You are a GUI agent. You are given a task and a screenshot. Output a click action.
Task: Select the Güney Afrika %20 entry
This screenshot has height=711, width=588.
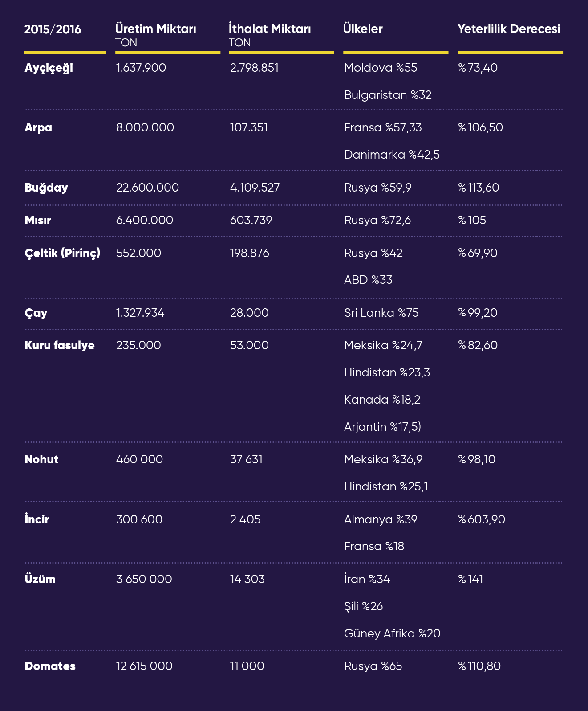(392, 633)
